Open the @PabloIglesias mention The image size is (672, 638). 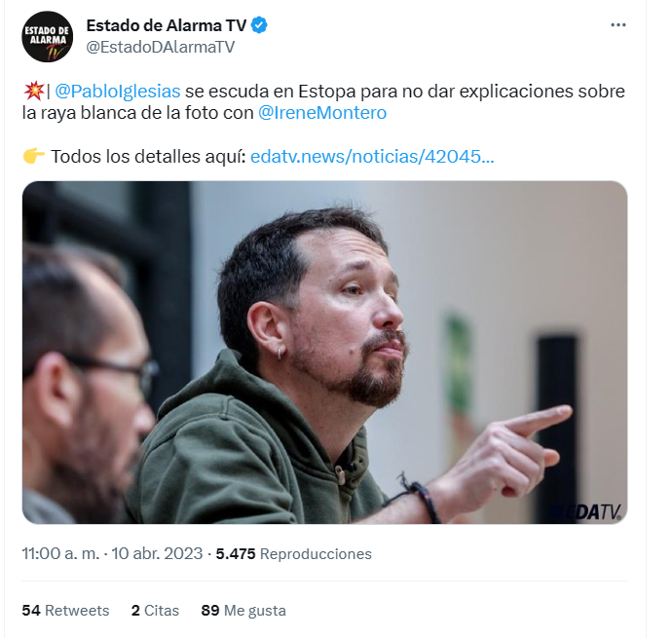(118, 91)
